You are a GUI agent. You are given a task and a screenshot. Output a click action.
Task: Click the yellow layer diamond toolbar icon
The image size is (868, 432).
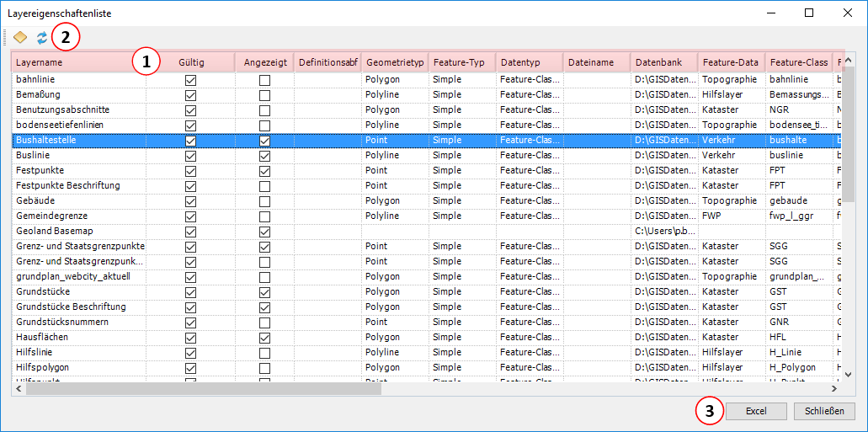click(x=20, y=38)
